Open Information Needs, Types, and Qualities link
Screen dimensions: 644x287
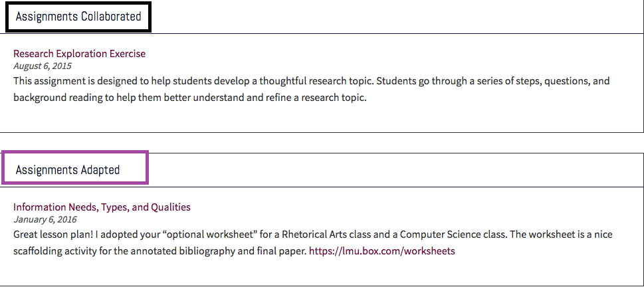point(102,207)
